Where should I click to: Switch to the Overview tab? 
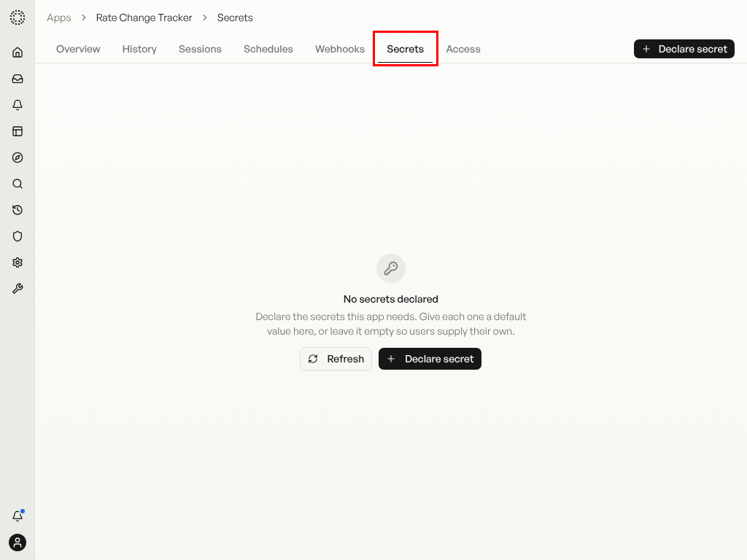point(78,49)
